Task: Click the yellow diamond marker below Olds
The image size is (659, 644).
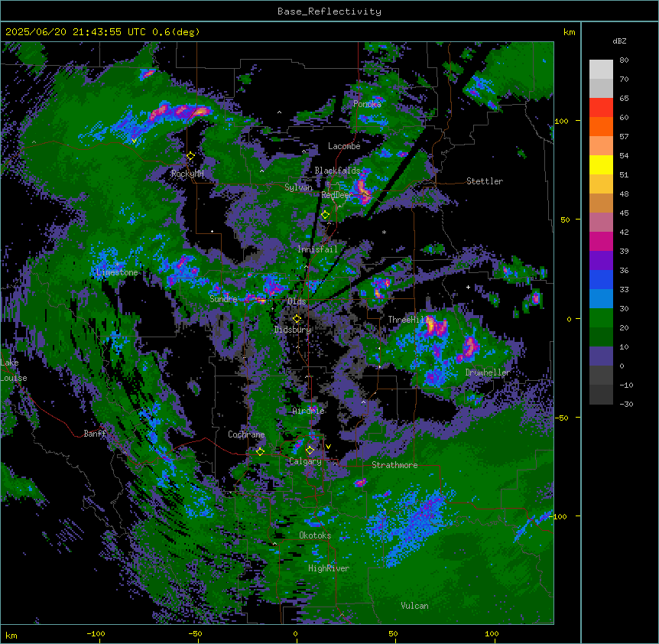Action: tap(297, 319)
